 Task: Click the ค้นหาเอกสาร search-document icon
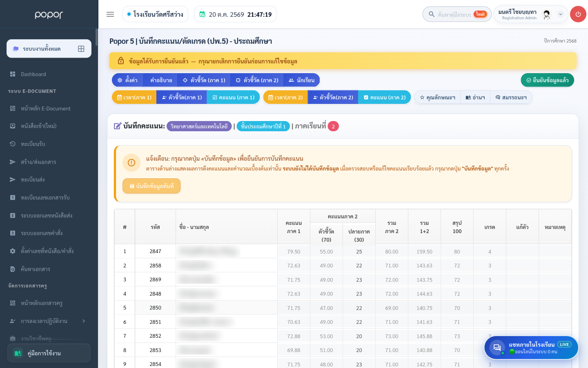[x=13, y=269]
